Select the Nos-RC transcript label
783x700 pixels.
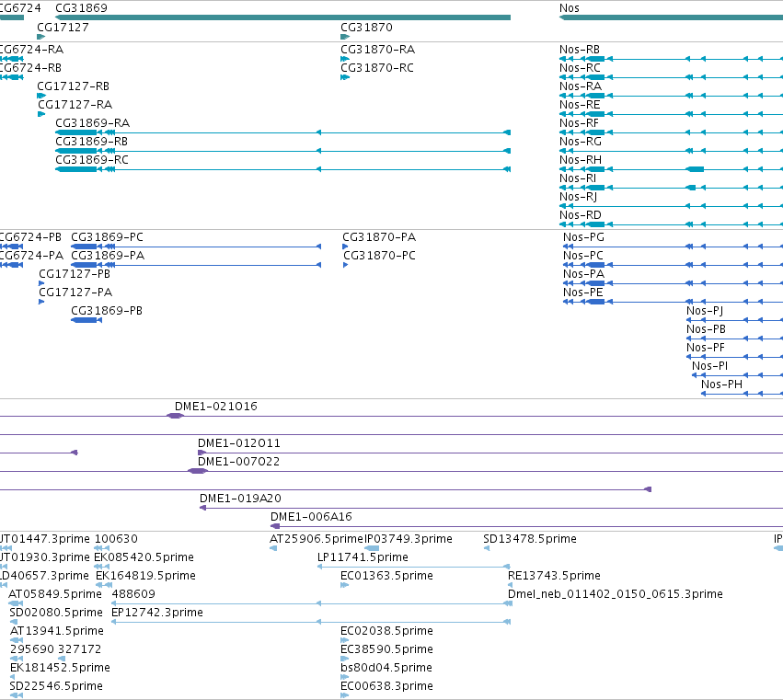pyautogui.click(x=580, y=68)
